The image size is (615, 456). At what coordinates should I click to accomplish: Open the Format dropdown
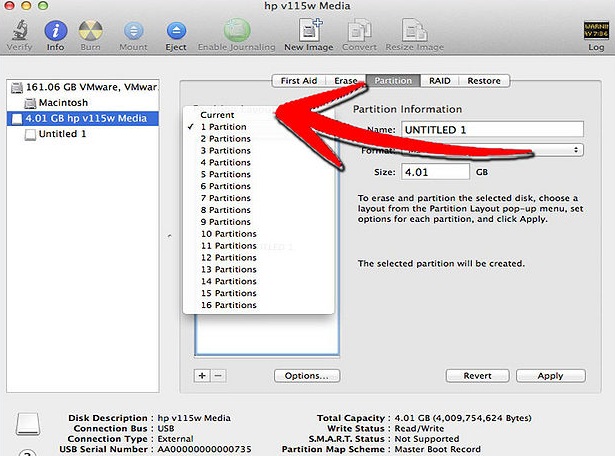[x=492, y=150]
